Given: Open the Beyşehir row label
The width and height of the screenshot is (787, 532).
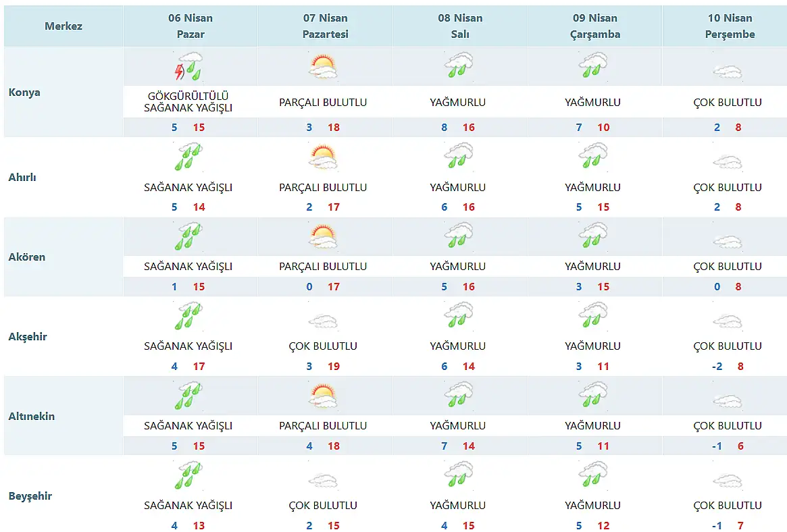Looking at the screenshot, I should pyautogui.click(x=30, y=496).
